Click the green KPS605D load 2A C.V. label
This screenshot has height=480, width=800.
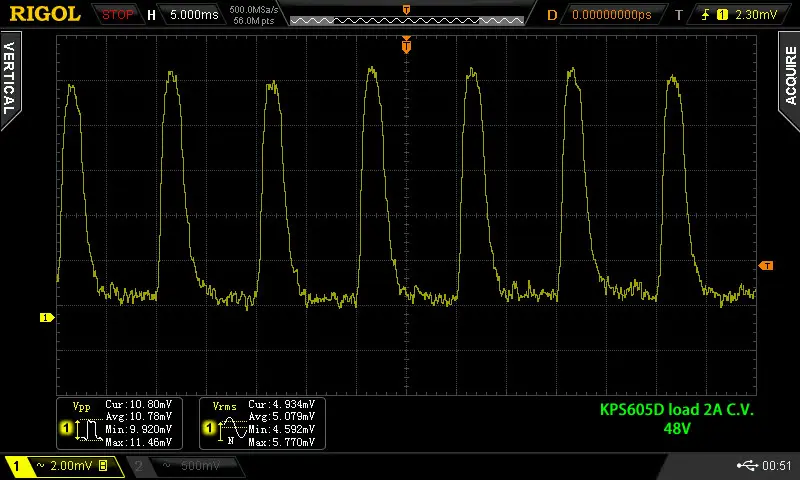coord(677,410)
